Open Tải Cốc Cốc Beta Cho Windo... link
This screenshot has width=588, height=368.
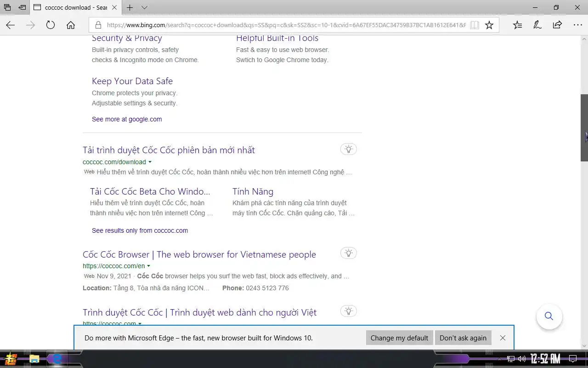(150, 191)
